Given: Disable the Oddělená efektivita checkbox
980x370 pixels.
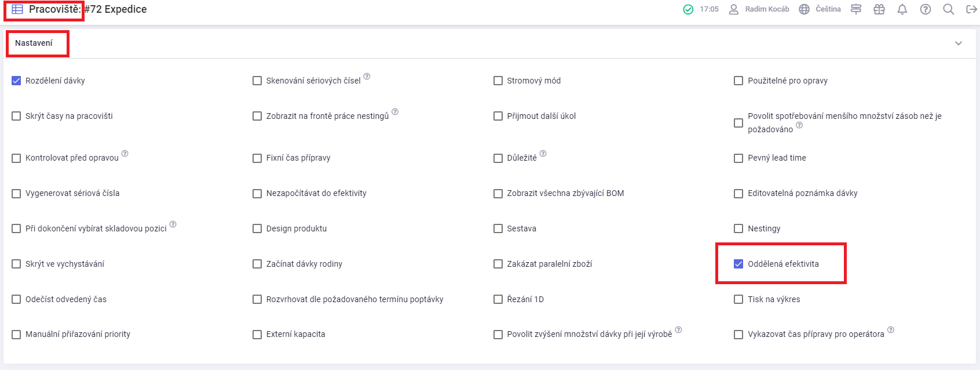Looking at the screenshot, I should 738,264.
